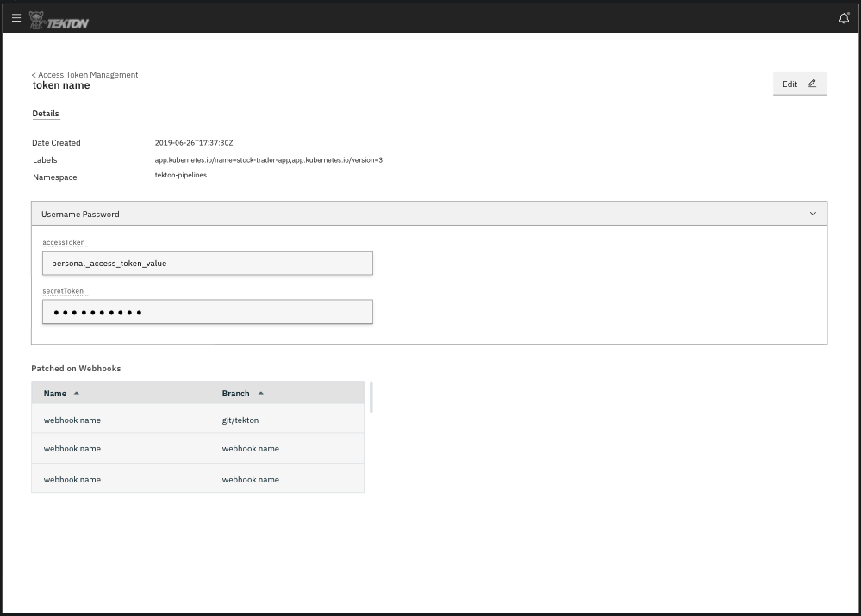The height and width of the screenshot is (616, 861).
Task: Open the notifications bell
Action: 844,18
